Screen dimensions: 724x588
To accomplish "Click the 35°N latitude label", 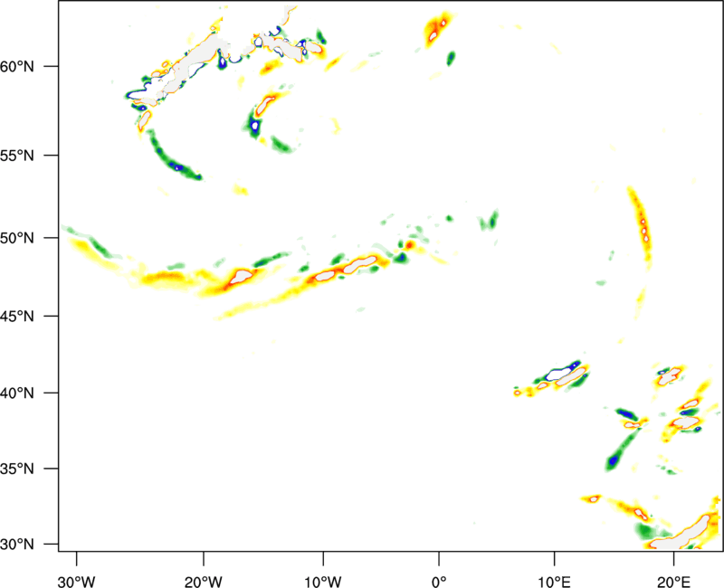I will [17, 469].
